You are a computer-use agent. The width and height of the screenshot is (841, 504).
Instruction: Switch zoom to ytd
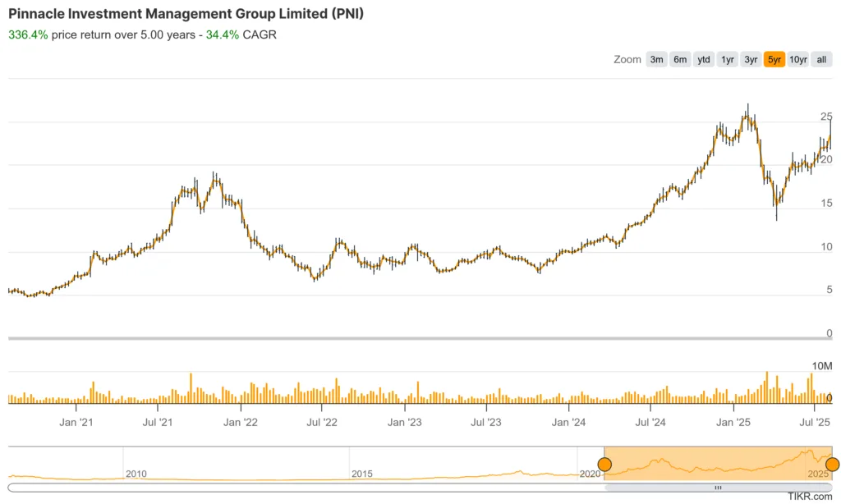tap(704, 59)
